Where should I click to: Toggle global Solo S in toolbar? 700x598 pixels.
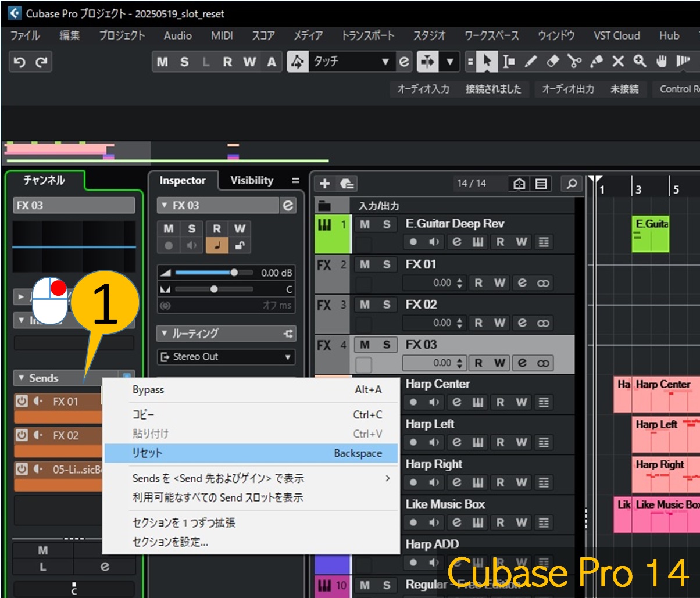[184, 62]
